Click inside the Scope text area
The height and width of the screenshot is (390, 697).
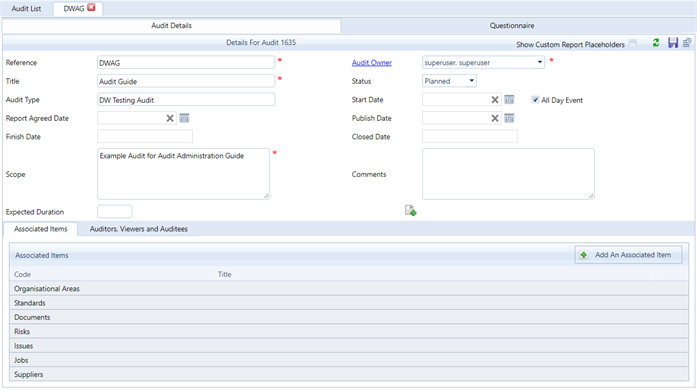(x=183, y=174)
